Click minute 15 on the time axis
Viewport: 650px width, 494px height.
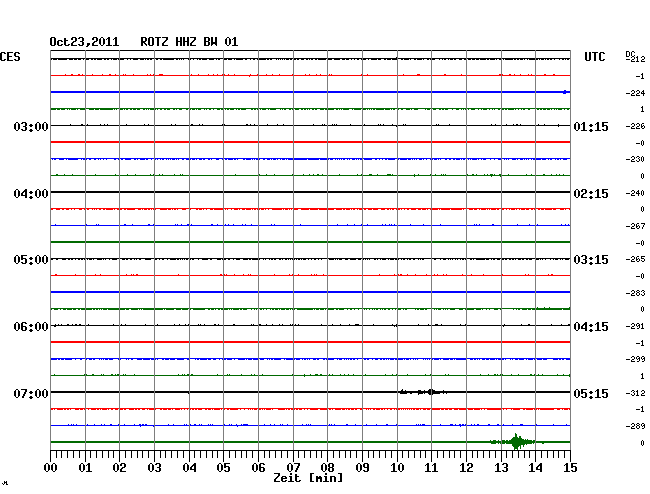pyautogui.click(x=570, y=468)
